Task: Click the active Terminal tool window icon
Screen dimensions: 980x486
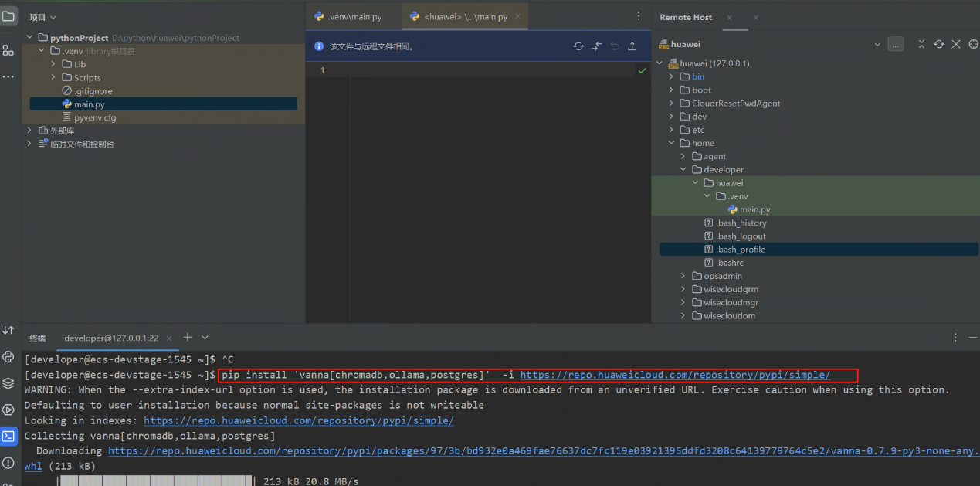Action: click(8, 436)
